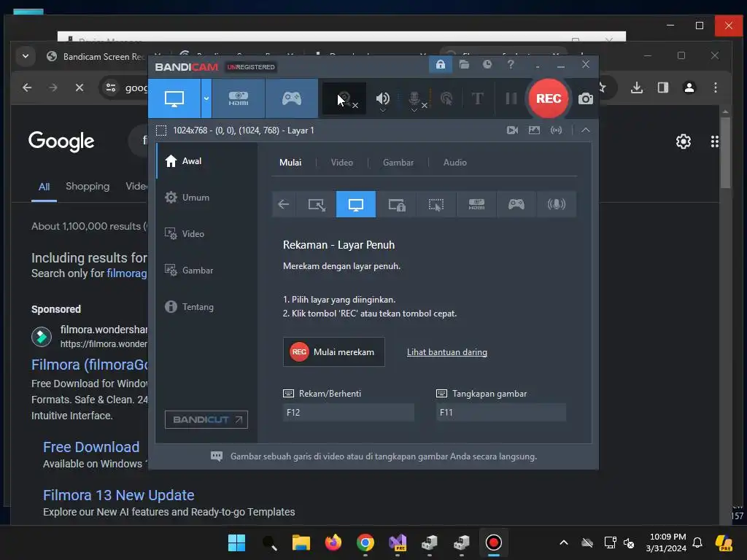Open Filmora 13 New Update link
The image size is (747, 560).
click(x=119, y=495)
